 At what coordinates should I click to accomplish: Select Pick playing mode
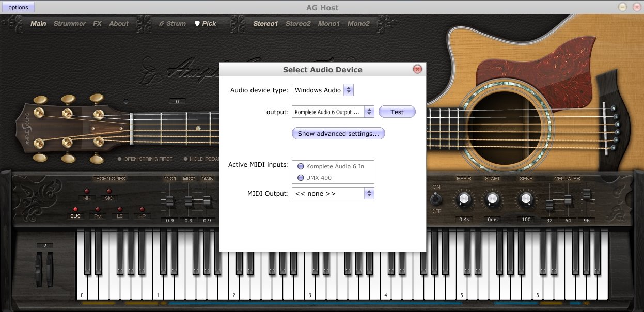click(x=206, y=23)
